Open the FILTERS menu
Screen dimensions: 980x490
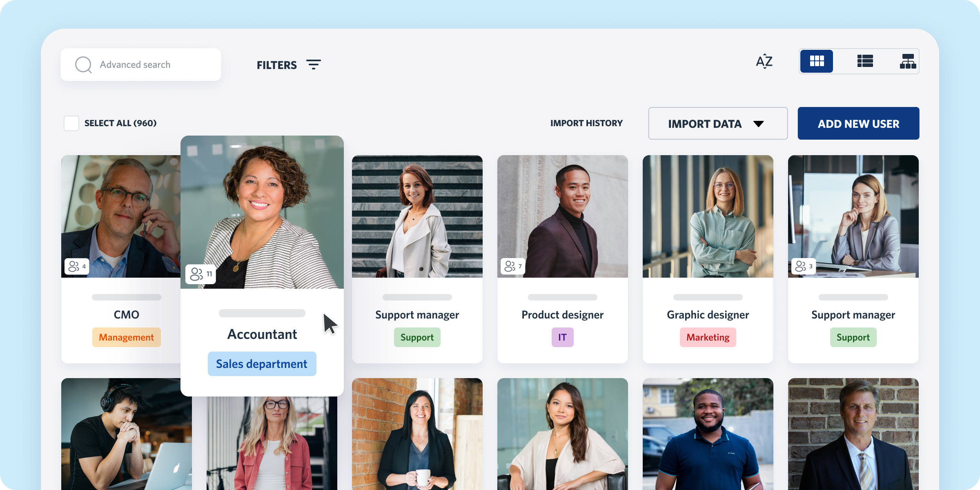click(288, 65)
